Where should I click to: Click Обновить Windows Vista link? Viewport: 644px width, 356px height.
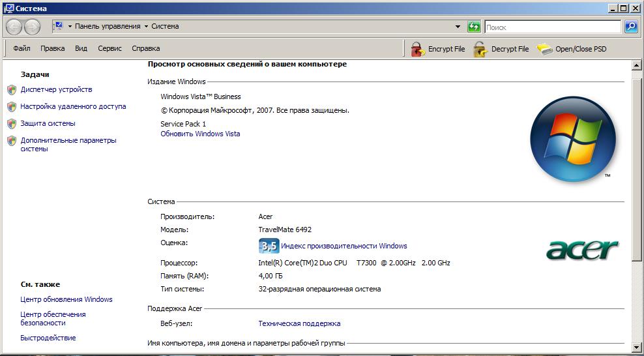[200, 134]
